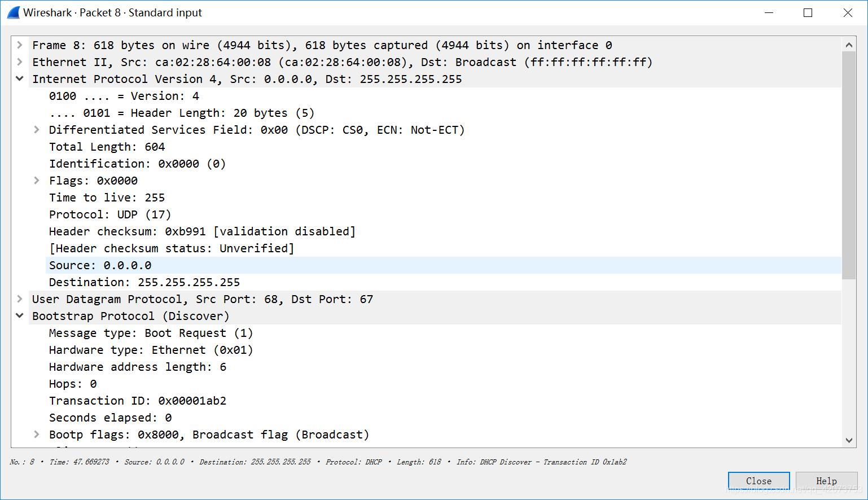Click the 'Source: 0.0.0.0' status bar text
Viewport: 868px width, 500px height.
pos(154,462)
